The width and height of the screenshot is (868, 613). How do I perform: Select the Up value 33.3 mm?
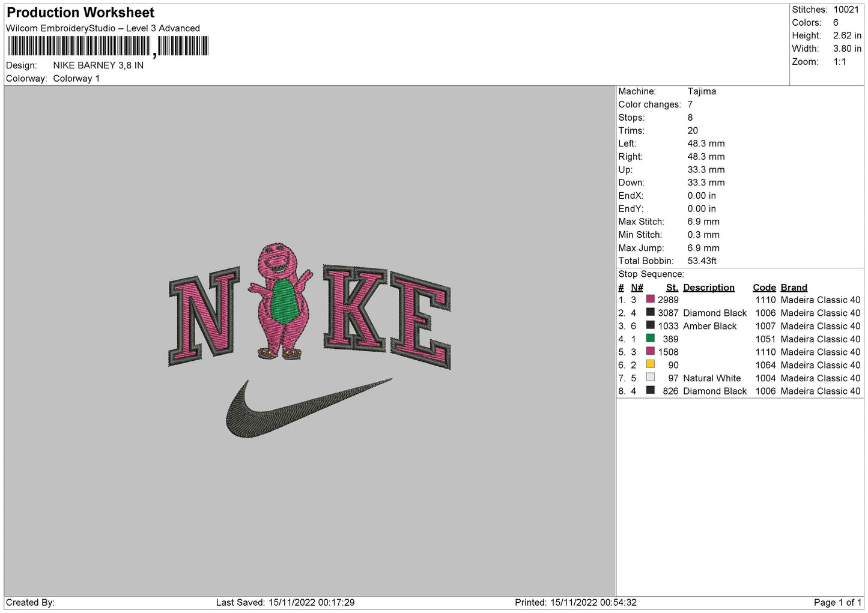tap(706, 170)
